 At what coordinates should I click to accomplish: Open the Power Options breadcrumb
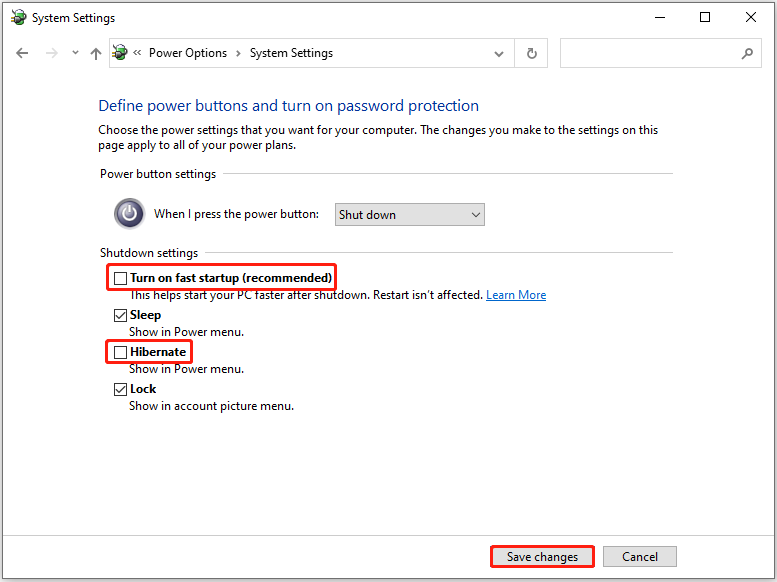tap(188, 53)
